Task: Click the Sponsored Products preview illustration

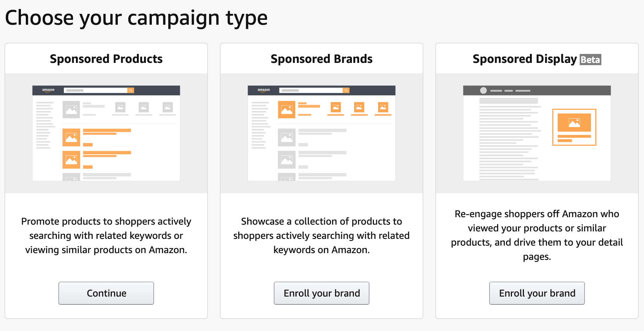Action: coord(106,133)
